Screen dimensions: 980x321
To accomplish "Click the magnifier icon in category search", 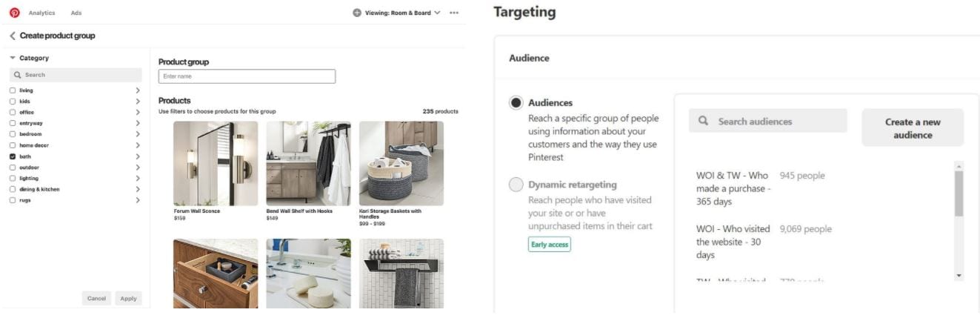I will click(x=18, y=75).
